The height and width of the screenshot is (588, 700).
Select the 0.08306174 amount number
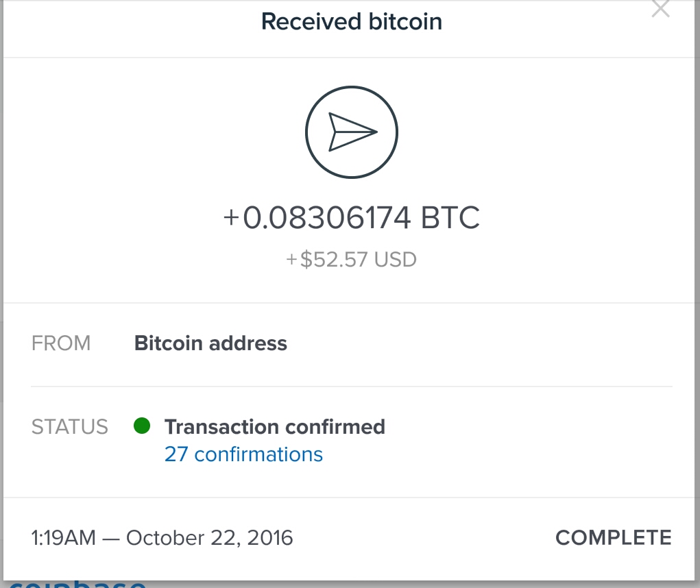327,219
